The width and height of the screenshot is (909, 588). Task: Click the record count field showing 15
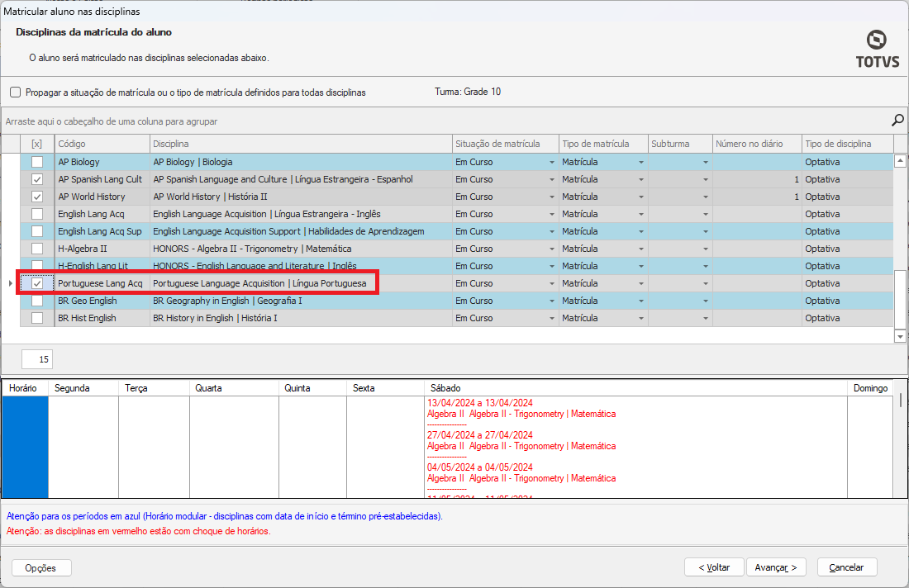pos(37,359)
